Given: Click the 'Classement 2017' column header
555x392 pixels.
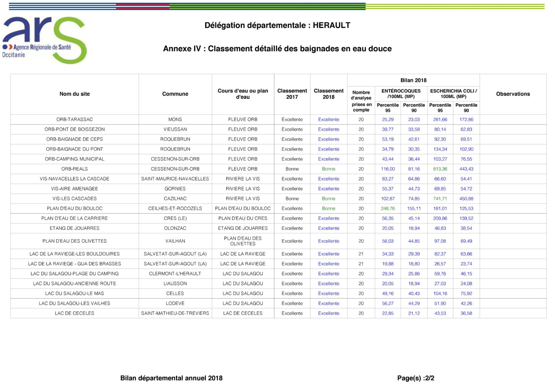Looking at the screenshot, I should (292, 94).
